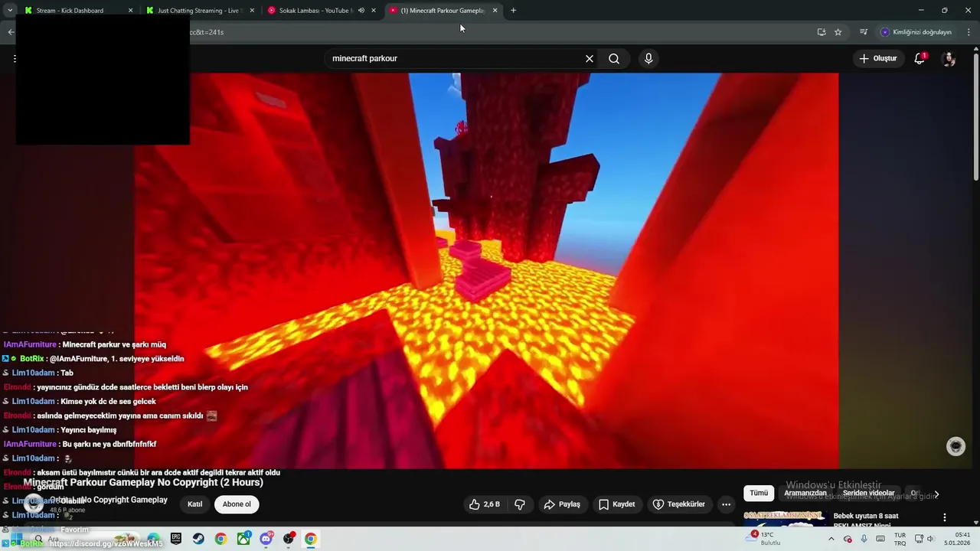Image resolution: width=980 pixels, height=551 pixels.
Task: Close the Minecraft Parkour Gameplay tab
Action: [495, 11]
